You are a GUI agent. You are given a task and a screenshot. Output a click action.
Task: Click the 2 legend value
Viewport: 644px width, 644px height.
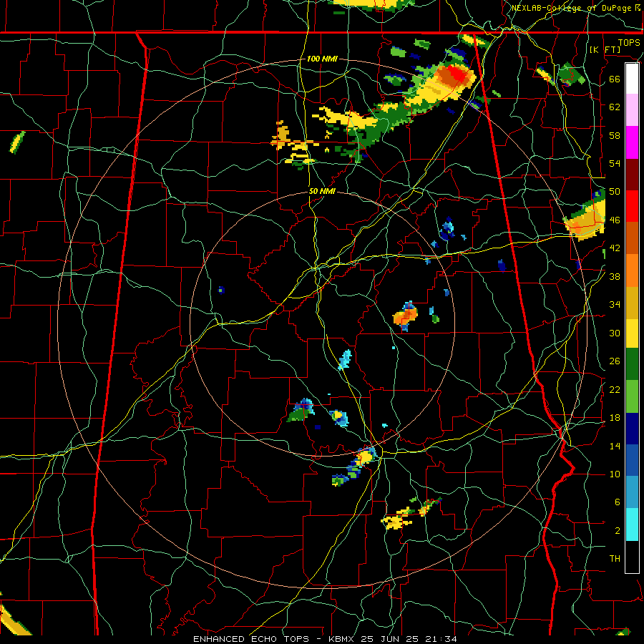coord(617,531)
